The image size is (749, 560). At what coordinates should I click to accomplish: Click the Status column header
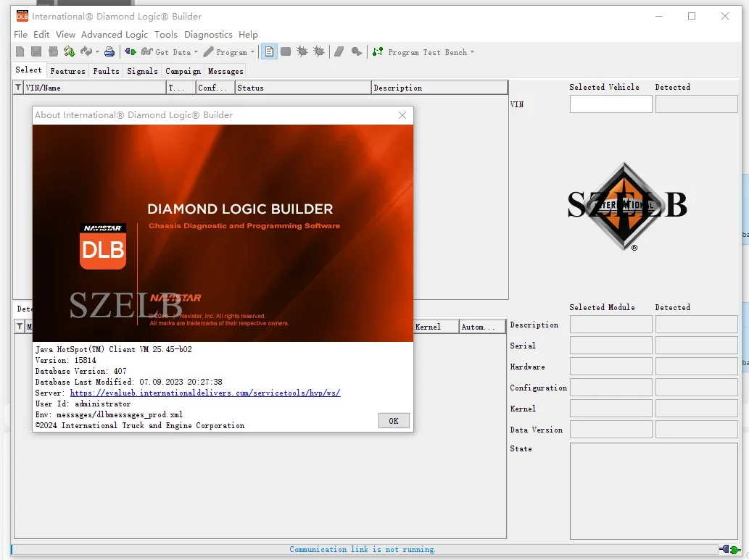(303, 88)
